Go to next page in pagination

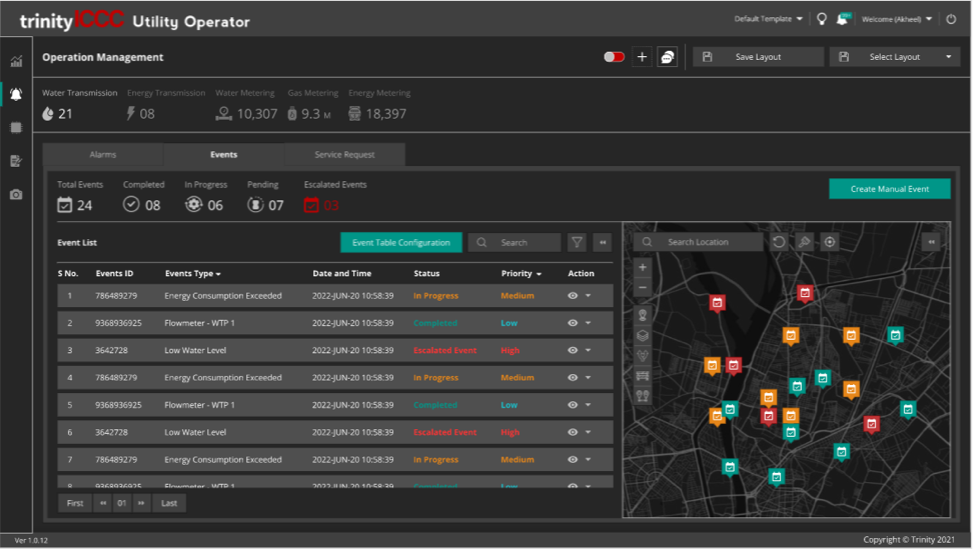(x=141, y=503)
